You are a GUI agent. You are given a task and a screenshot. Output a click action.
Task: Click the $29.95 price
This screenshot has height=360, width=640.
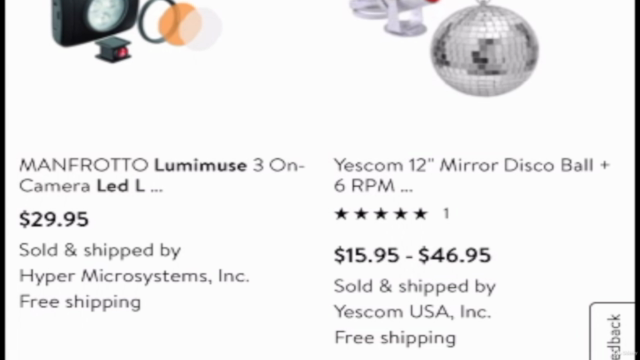(x=53, y=219)
